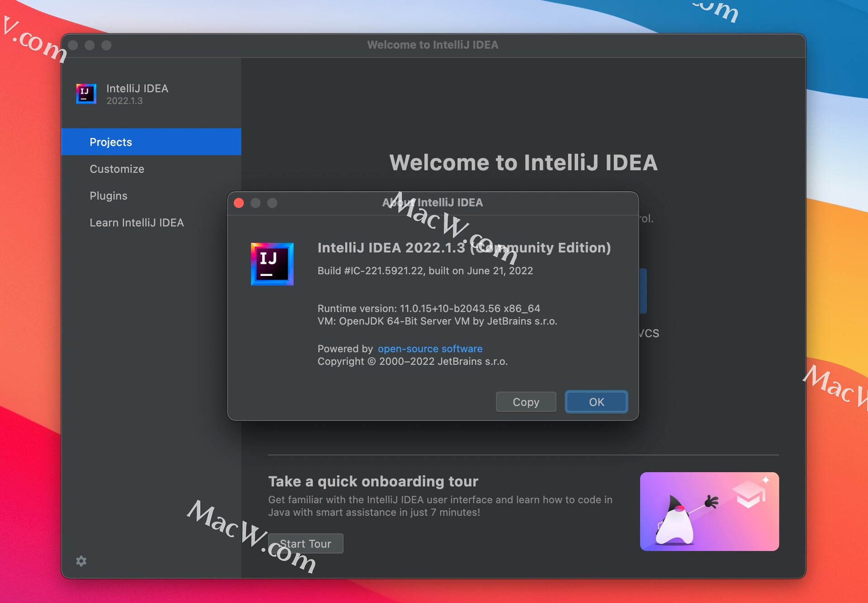Click the VM: OpenJDK 64-Bit line
868x603 pixels.
click(437, 321)
